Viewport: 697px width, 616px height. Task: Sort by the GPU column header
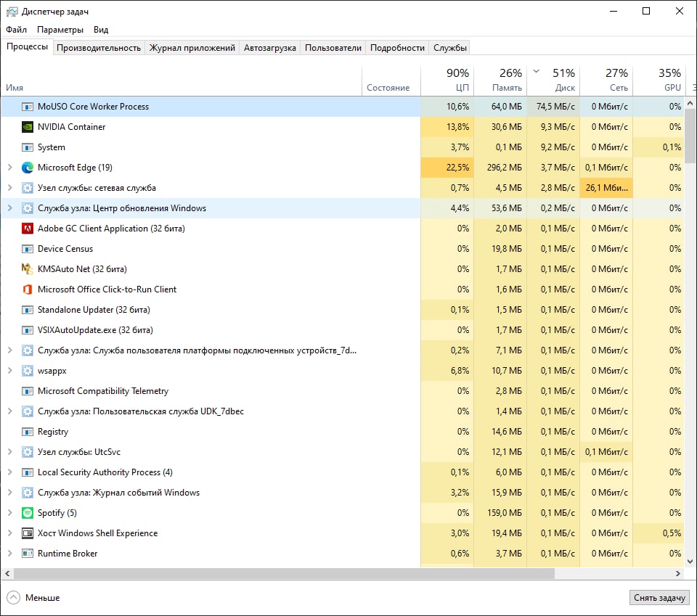coord(659,80)
